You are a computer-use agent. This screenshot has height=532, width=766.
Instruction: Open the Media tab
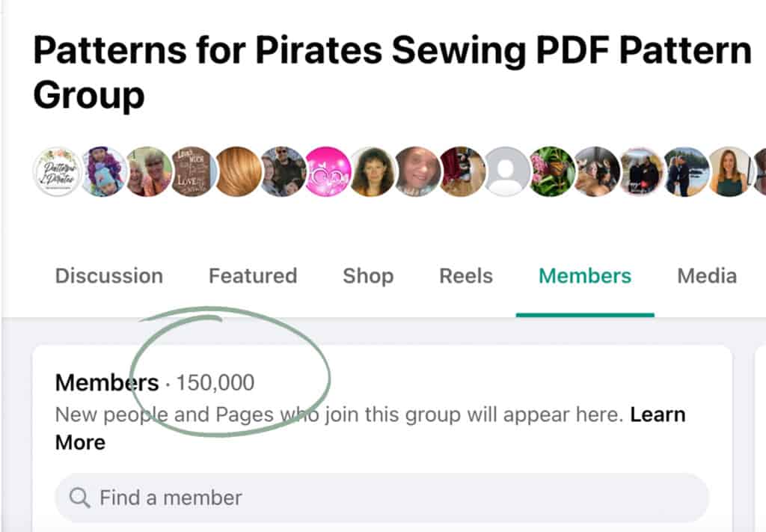point(707,276)
